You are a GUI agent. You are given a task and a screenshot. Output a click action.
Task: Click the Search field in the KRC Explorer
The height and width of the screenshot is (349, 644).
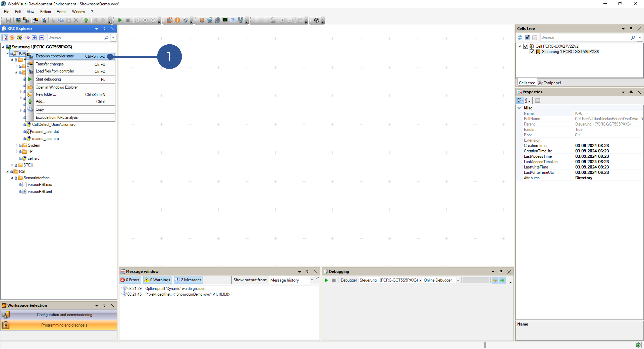(75, 37)
